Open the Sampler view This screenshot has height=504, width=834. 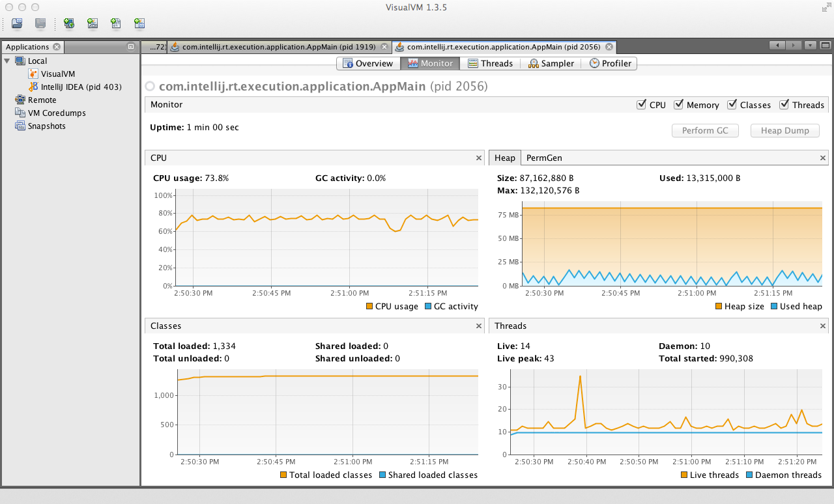(551, 63)
